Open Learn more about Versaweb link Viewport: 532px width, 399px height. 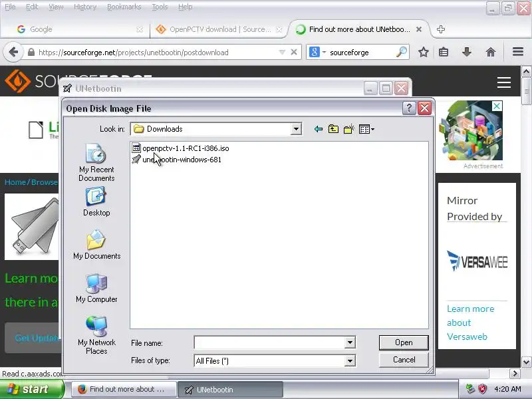pyautogui.click(x=470, y=323)
